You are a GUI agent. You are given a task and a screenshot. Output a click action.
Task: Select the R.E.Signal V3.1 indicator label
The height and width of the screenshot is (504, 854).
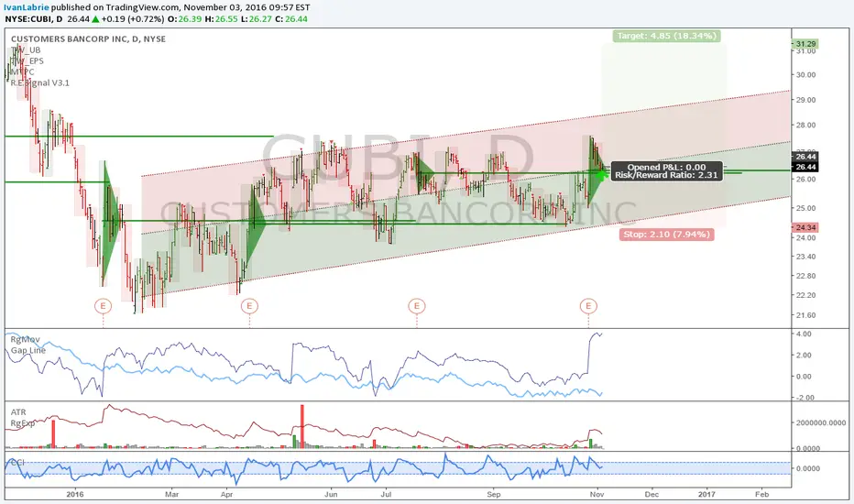coord(39,82)
